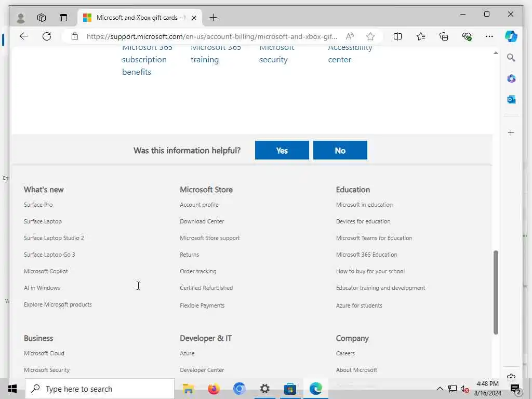
Task: Open Microsoft 365 training link
Action: coord(216,54)
